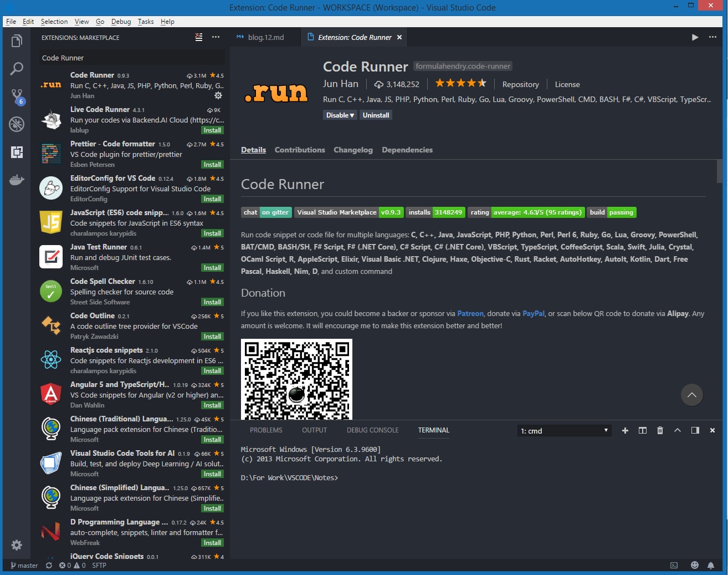Screen dimensions: 728x575
Task: Open the Tasks menu
Action: [146, 22]
